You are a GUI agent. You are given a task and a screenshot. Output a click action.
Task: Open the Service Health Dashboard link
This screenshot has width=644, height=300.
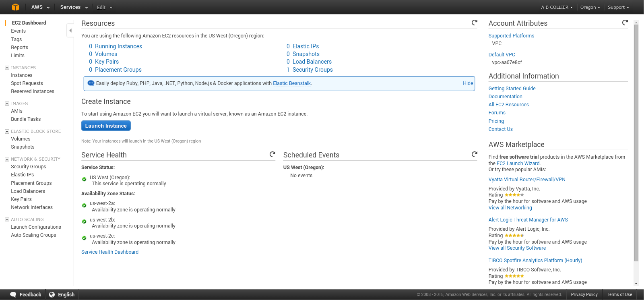(x=110, y=252)
